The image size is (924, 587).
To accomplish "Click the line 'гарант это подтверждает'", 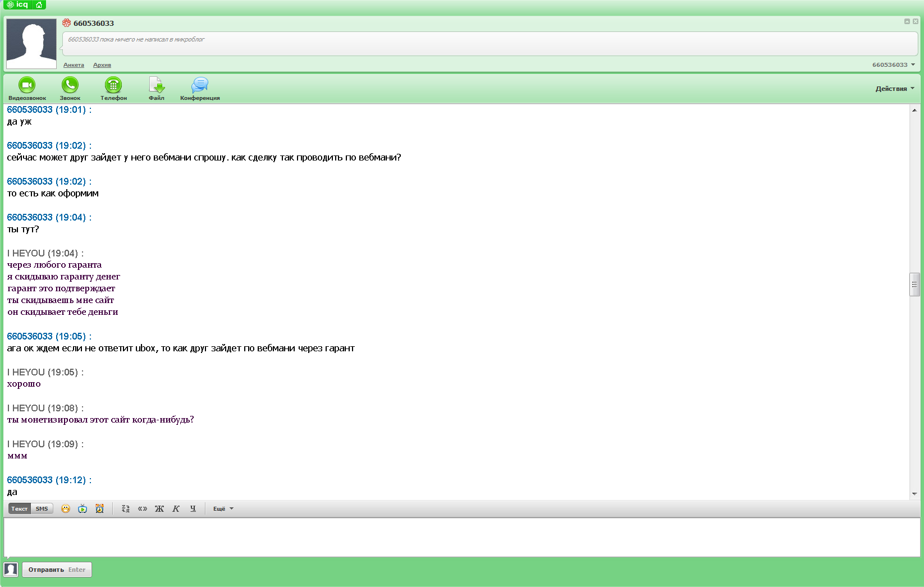I will pyautogui.click(x=61, y=288).
